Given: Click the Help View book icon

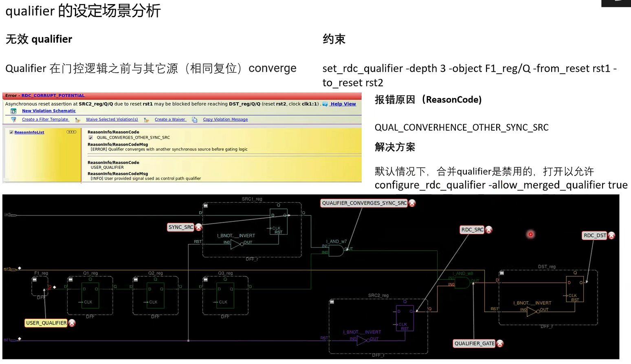Looking at the screenshot, I should (x=325, y=104).
